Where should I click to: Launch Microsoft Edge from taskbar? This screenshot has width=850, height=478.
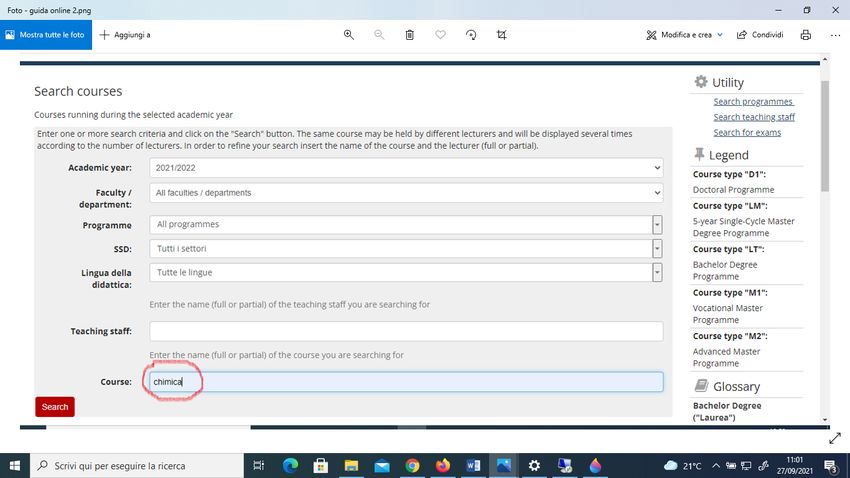(290, 466)
